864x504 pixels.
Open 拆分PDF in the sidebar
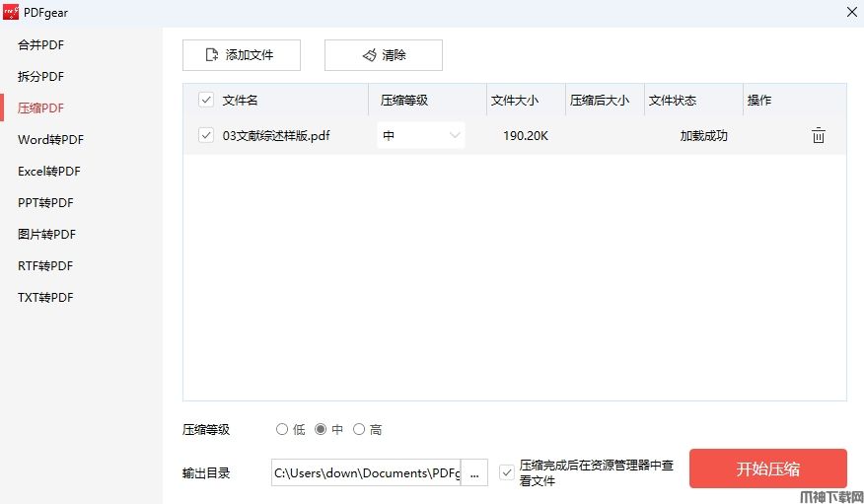tap(40, 77)
